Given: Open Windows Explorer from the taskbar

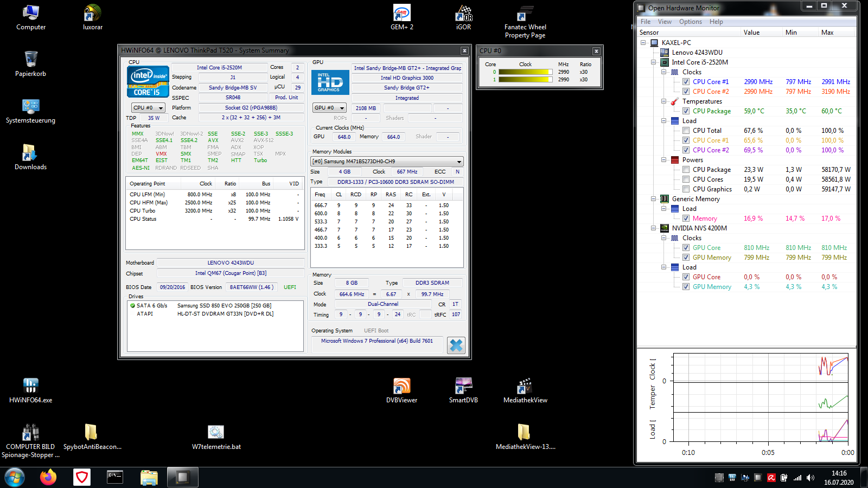Looking at the screenshot, I should (149, 477).
